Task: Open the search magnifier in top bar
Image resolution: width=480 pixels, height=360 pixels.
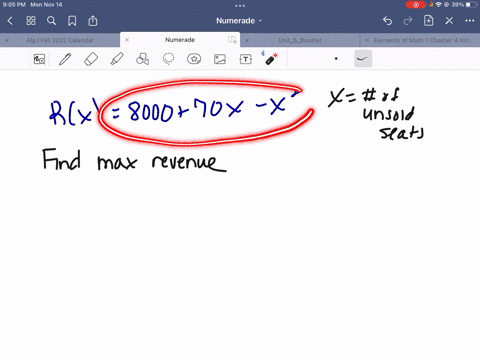Action: 51,21
